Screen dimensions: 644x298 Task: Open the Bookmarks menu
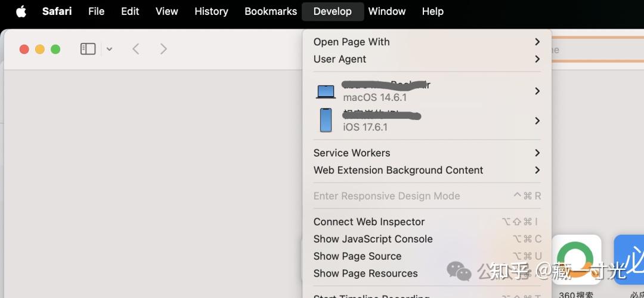point(271,11)
